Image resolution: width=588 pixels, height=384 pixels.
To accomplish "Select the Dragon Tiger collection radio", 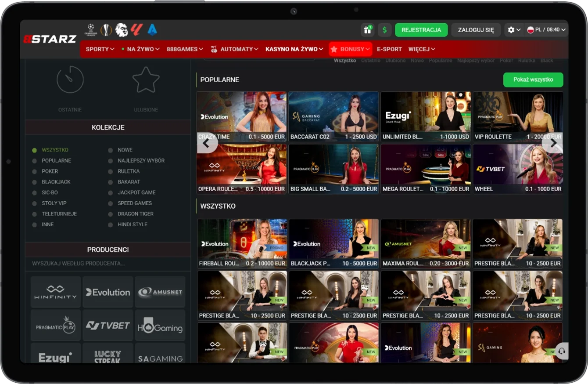I will click(110, 214).
